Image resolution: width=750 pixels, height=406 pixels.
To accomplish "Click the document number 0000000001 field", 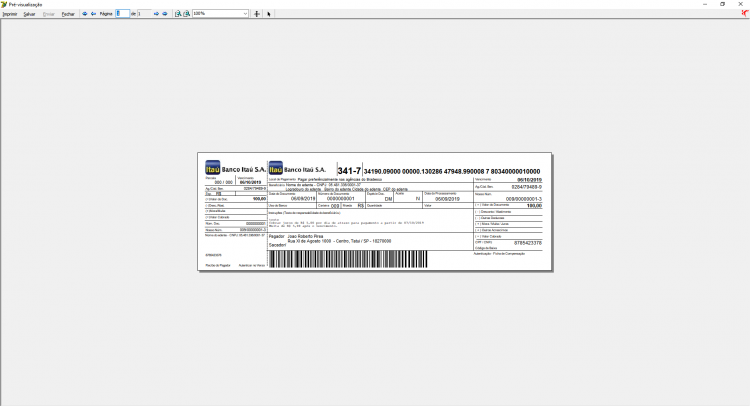I will [341, 198].
